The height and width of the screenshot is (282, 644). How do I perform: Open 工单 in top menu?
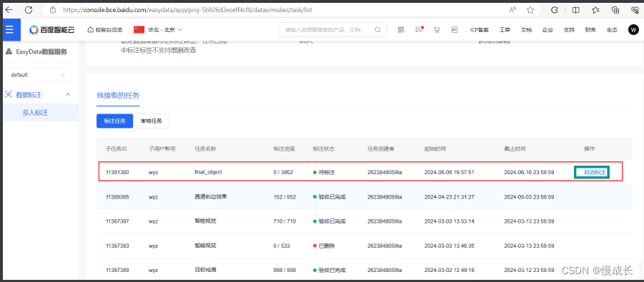point(505,29)
